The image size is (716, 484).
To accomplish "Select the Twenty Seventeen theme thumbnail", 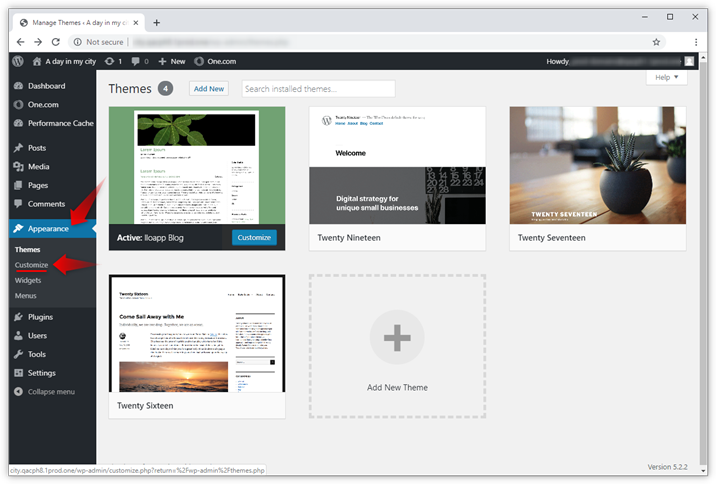I will pyautogui.click(x=598, y=165).
